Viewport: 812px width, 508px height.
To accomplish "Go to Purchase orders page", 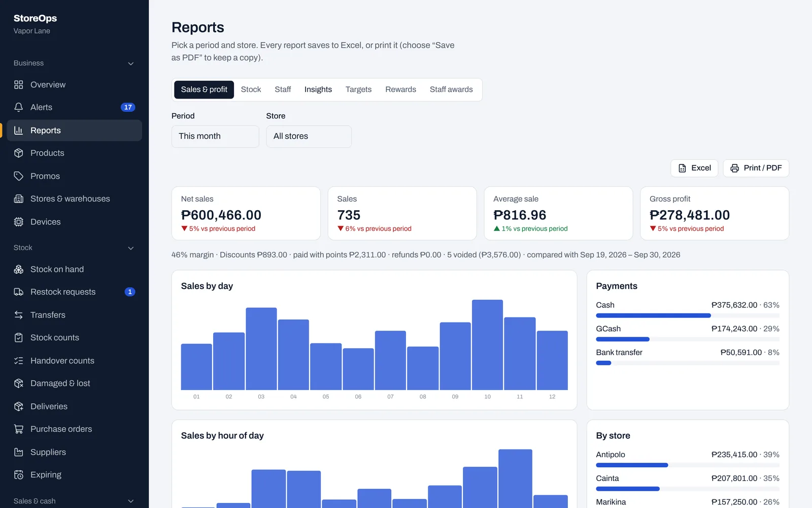I will click(x=74, y=429).
